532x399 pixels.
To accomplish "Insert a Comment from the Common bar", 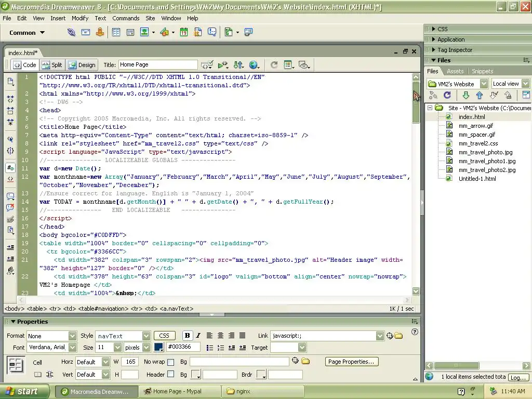I will point(212,32).
